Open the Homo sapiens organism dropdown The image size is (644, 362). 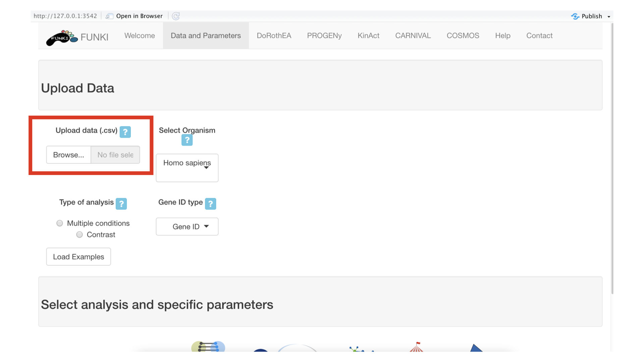(x=187, y=168)
